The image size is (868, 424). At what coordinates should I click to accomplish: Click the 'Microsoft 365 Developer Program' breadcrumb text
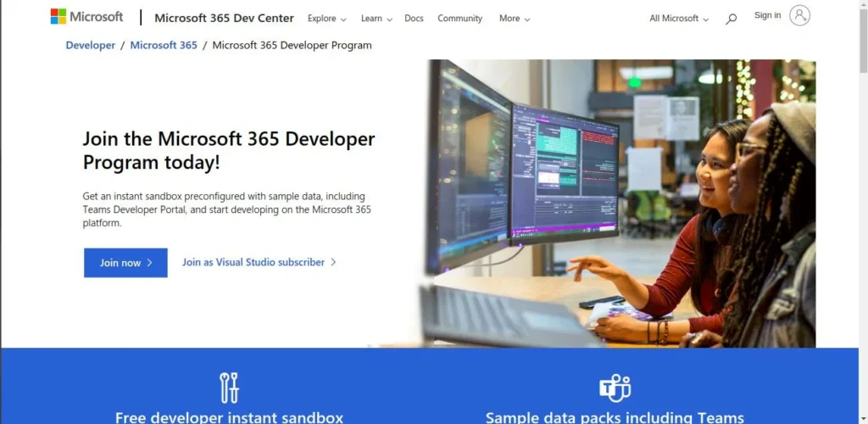[x=292, y=46]
